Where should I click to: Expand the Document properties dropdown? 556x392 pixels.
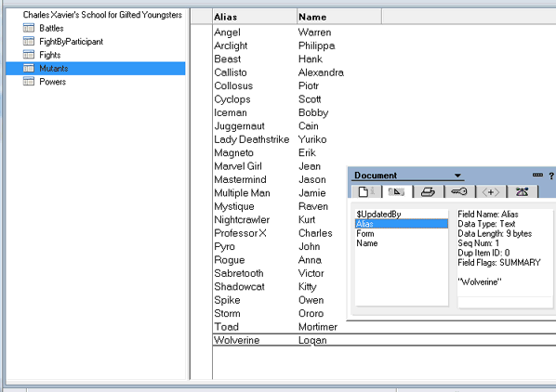pyautogui.click(x=457, y=176)
